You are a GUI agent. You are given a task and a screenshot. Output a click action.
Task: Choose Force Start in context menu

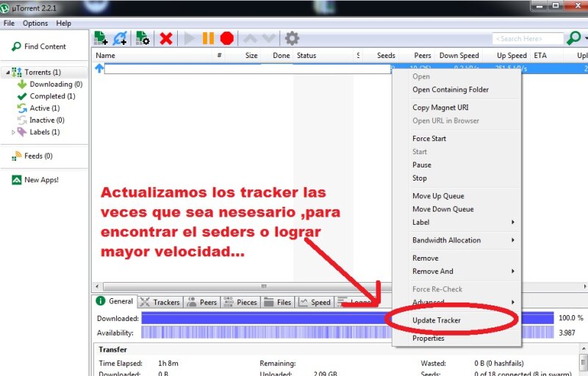429,139
